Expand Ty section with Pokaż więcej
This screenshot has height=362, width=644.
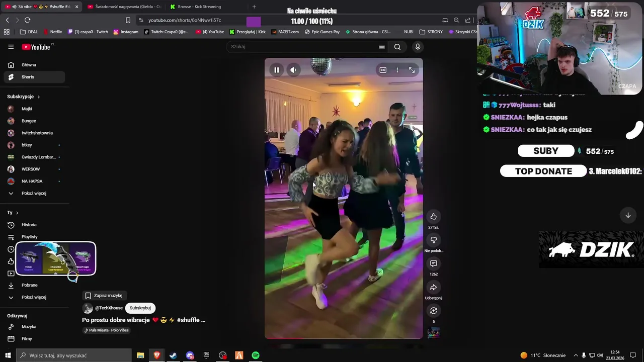tap(34, 297)
